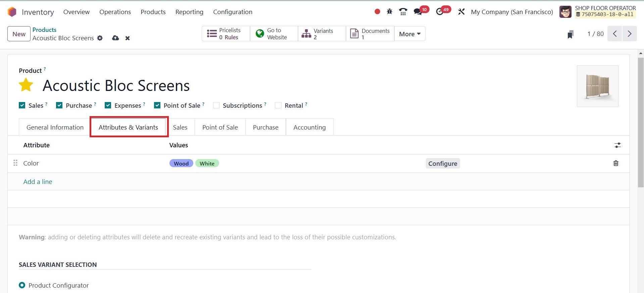The image size is (644, 293).
Task: Click the bookmark icon near pager
Action: pos(570,34)
